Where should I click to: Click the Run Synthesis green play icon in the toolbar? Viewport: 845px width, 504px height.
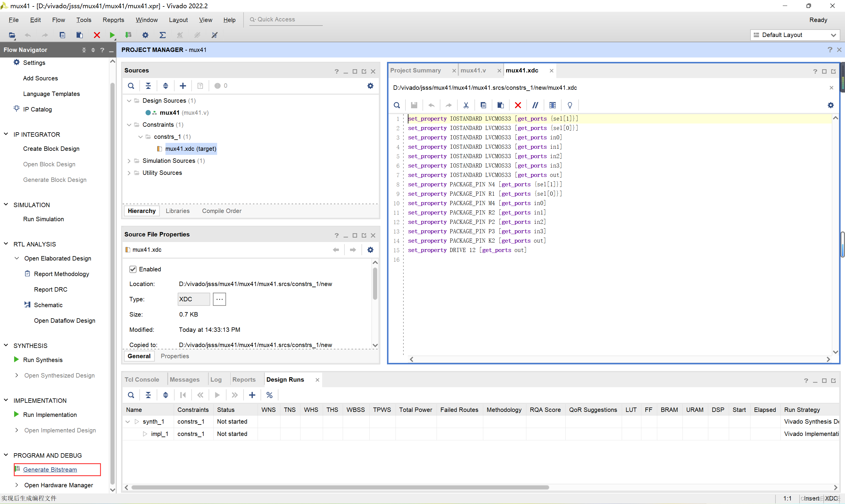point(112,35)
